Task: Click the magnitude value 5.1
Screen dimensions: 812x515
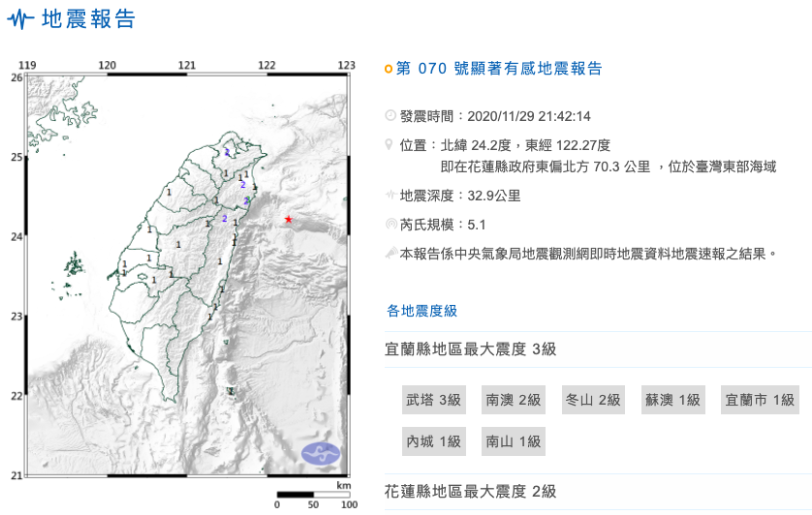Action: 477,225
